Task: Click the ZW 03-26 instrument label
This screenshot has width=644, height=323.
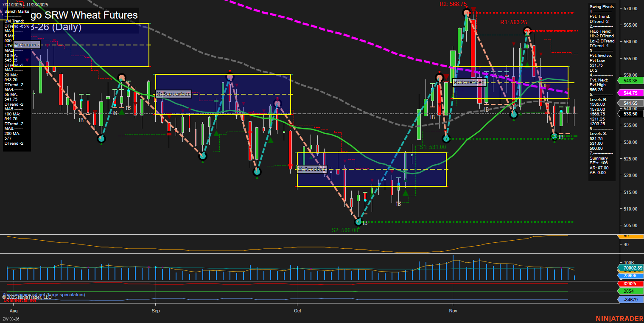Action: (x=11, y=319)
